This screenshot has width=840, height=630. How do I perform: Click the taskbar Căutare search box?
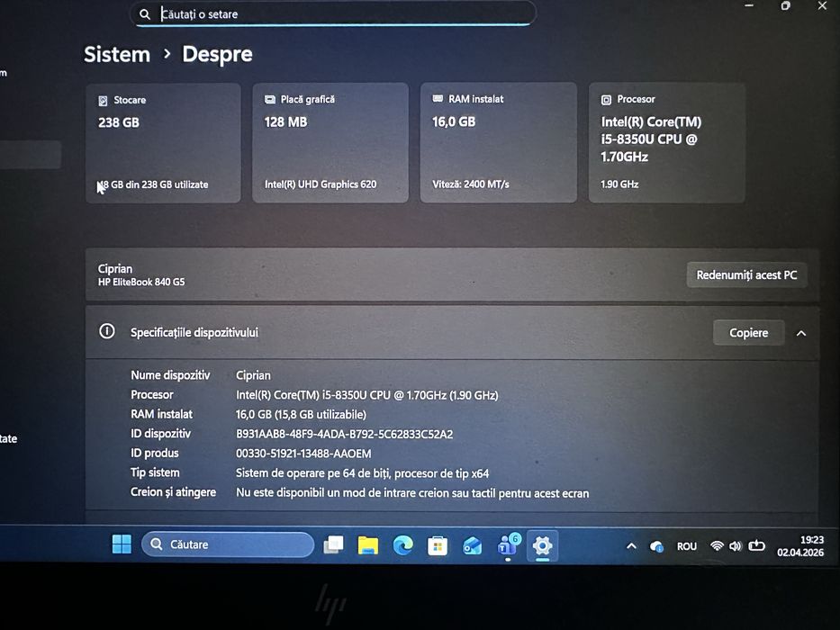tap(228, 544)
